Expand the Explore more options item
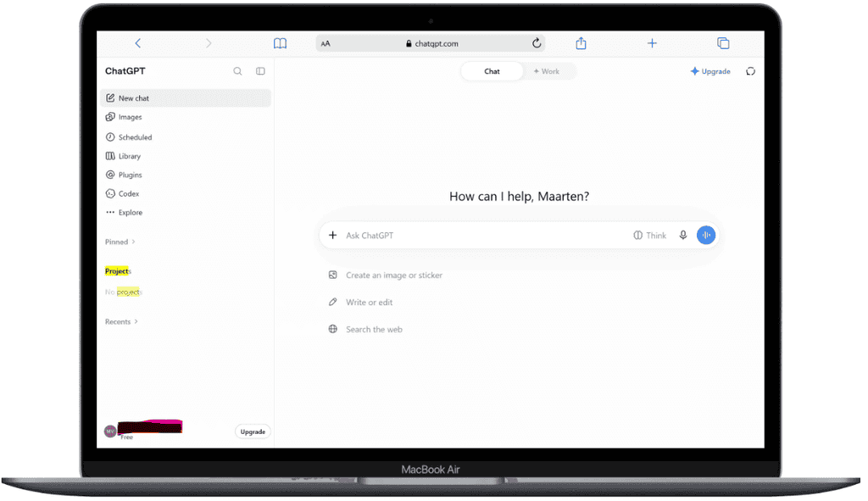Viewport: 868px width, 501px height. [124, 213]
